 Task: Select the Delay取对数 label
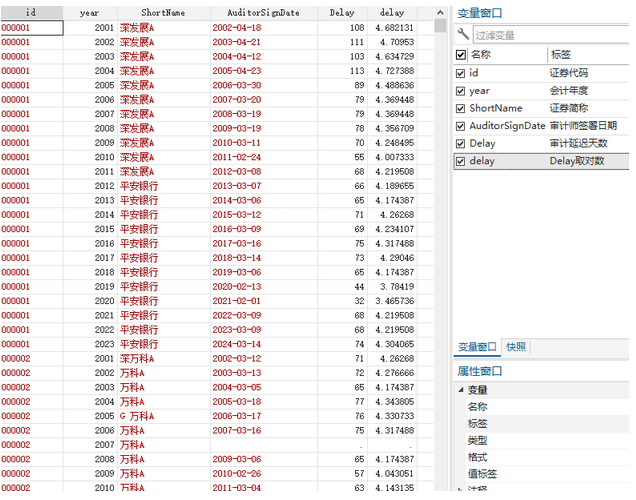(577, 161)
